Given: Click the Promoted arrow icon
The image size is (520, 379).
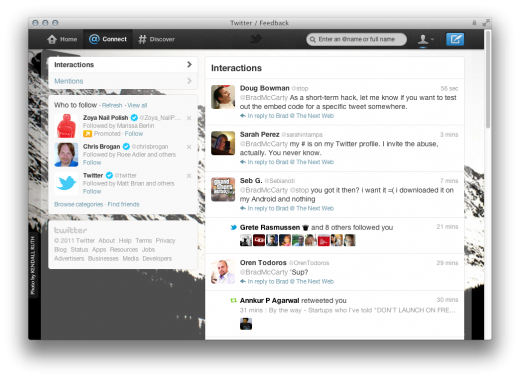Looking at the screenshot, I should (x=87, y=134).
